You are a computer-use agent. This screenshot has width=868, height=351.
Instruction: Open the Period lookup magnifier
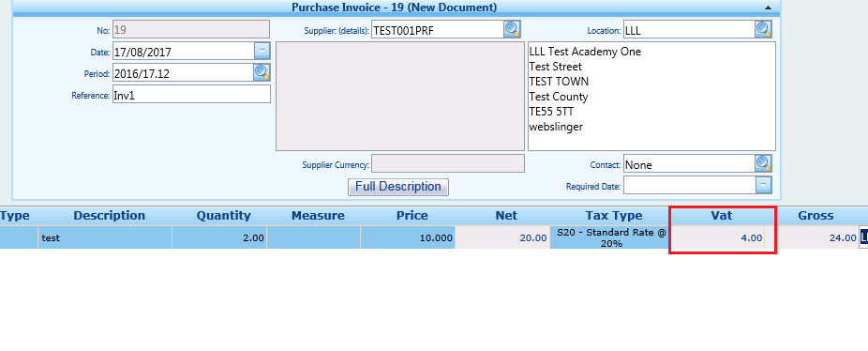click(262, 72)
